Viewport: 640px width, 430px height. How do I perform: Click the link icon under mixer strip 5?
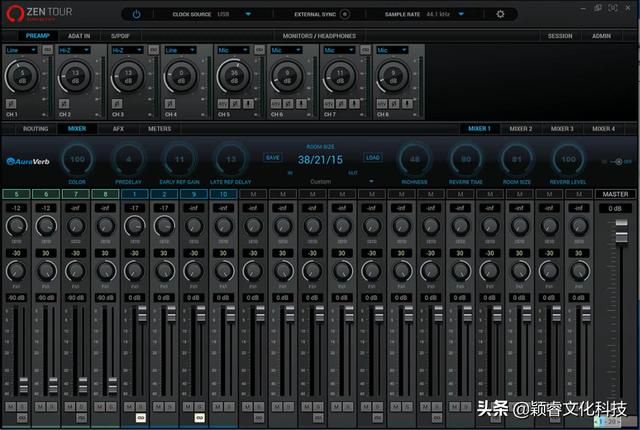click(22, 418)
